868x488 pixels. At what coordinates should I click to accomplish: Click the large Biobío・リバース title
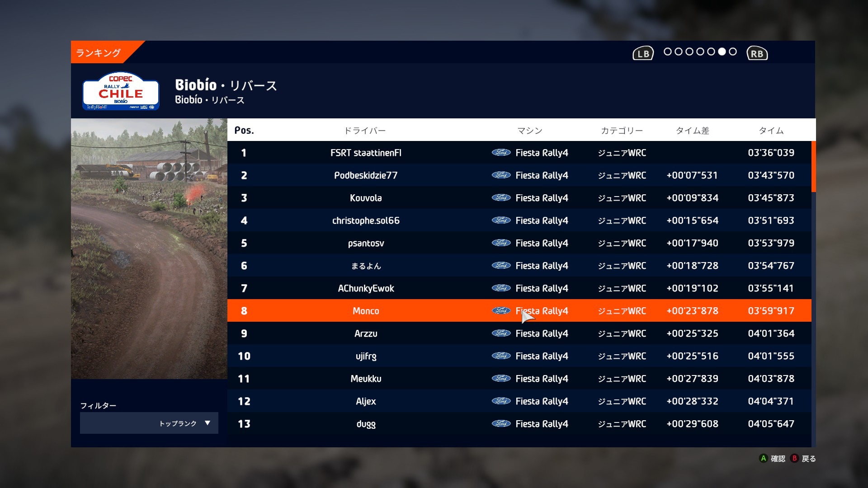226,85
